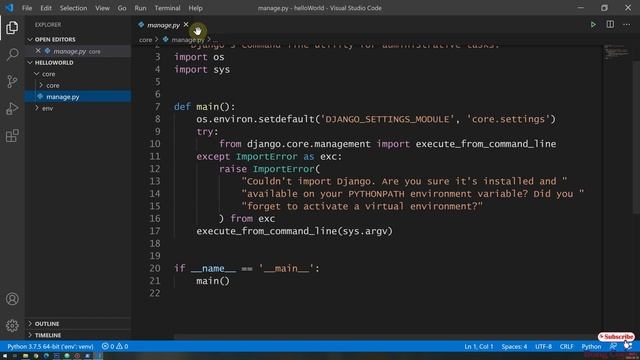Open the Run menu
This screenshot has height=360, width=640.
(140, 8)
